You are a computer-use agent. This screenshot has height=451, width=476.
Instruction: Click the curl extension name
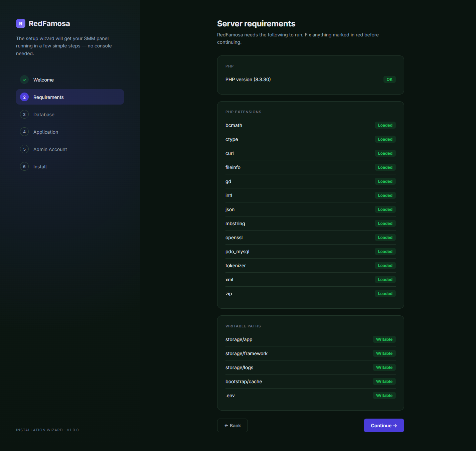click(x=229, y=153)
